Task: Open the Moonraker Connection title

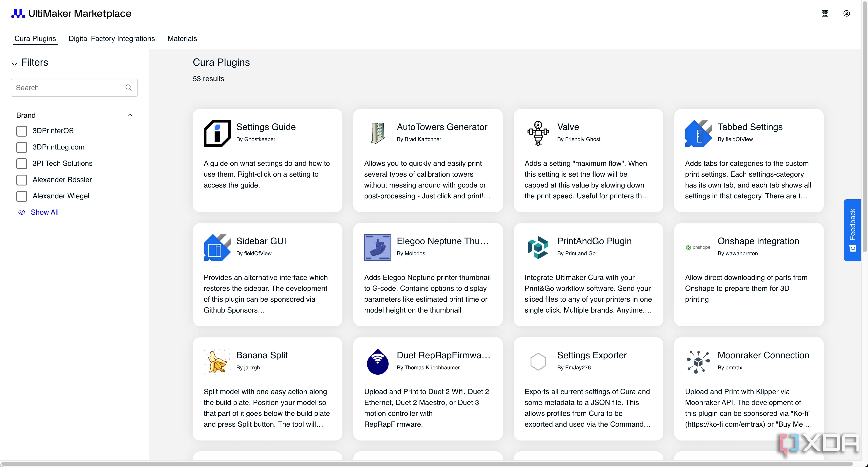Action: click(764, 355)
